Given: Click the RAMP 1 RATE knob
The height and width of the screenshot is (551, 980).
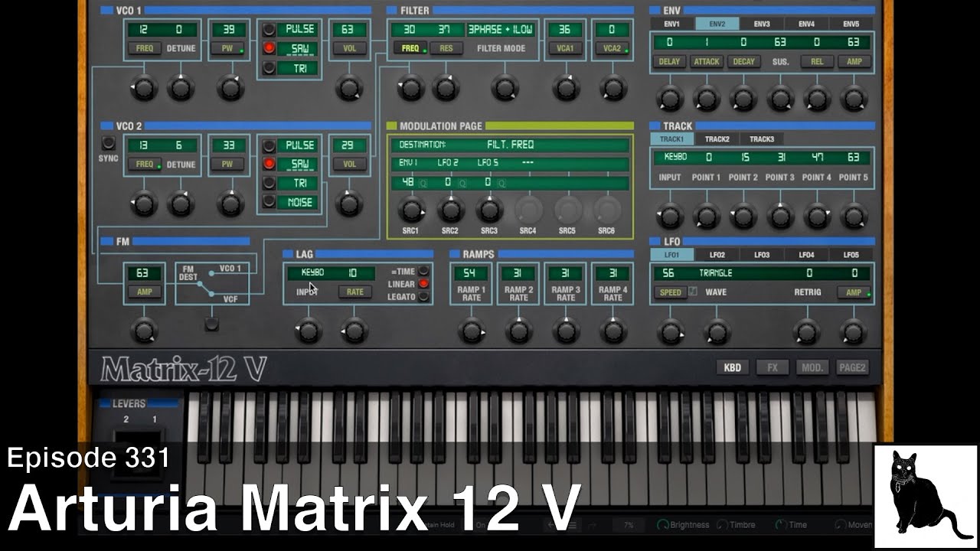Looking at the screenshot, I should pos(472,331).
